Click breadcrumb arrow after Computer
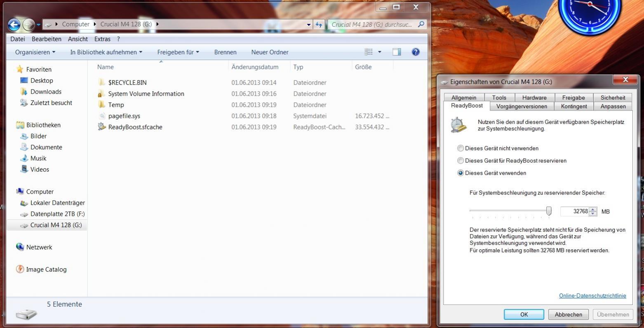 point(95,24)
